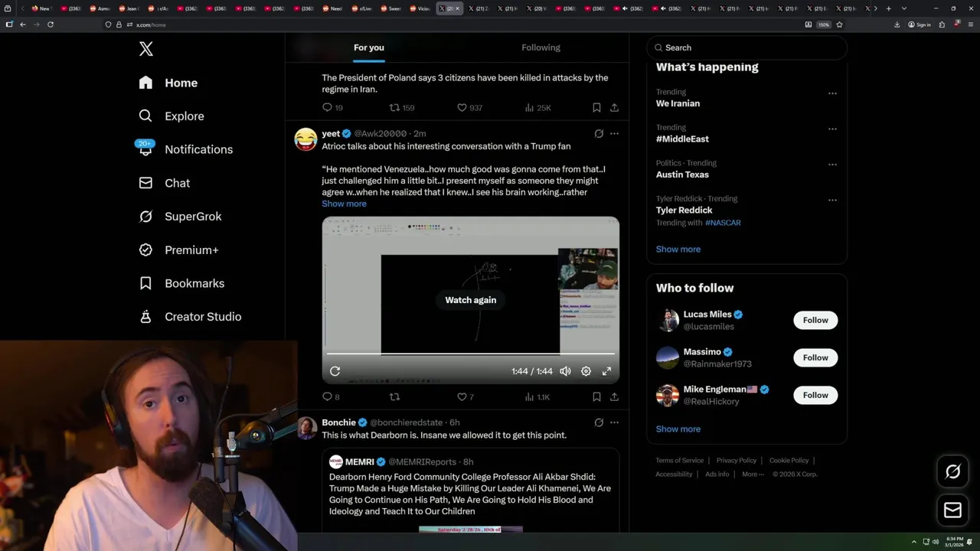Follow Mike Engleman
The height and width of the screenshot is (551, 980).
(815, 395)
